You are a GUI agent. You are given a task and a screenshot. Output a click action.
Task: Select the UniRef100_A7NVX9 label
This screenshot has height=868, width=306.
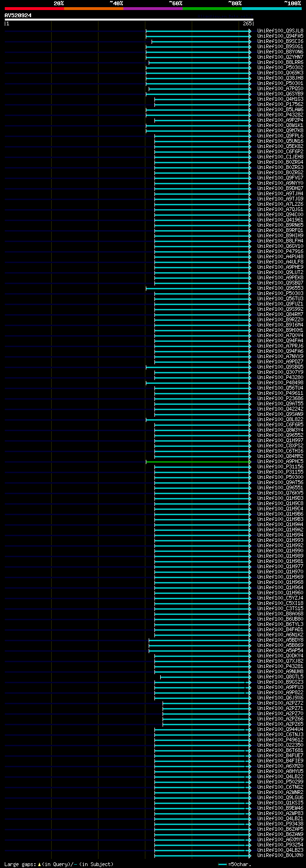click(x=280, y=357)
